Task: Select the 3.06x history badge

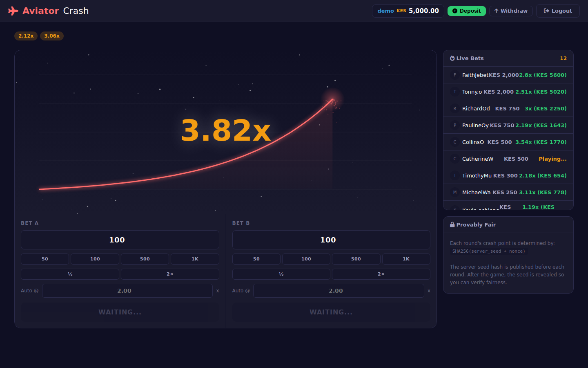Action: click(52, 36)
